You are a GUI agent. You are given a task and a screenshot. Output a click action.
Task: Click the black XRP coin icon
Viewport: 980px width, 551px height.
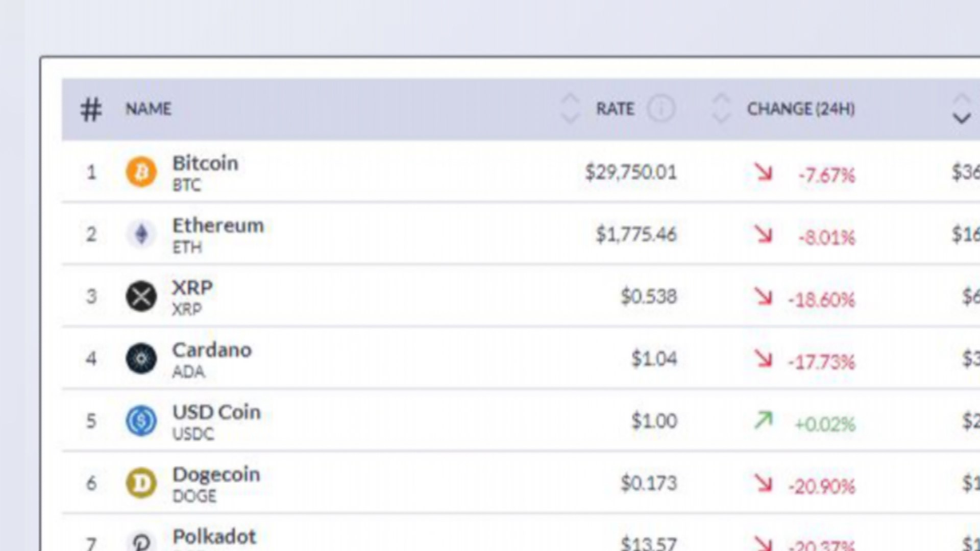pos(141,296)
